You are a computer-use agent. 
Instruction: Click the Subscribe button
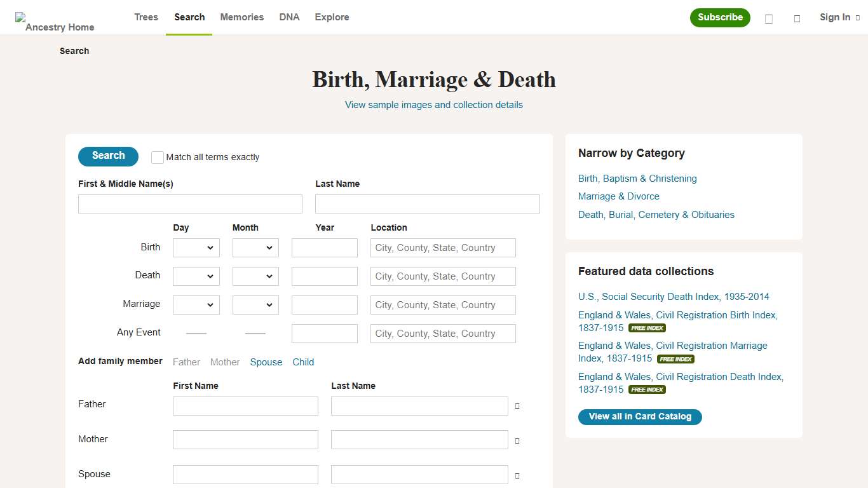tap(720, 18)
